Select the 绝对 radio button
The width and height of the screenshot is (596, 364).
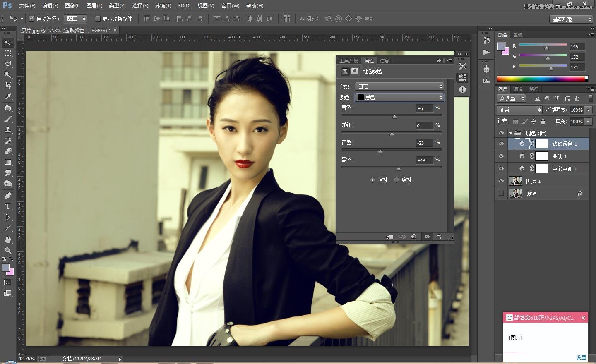point(397,180)
